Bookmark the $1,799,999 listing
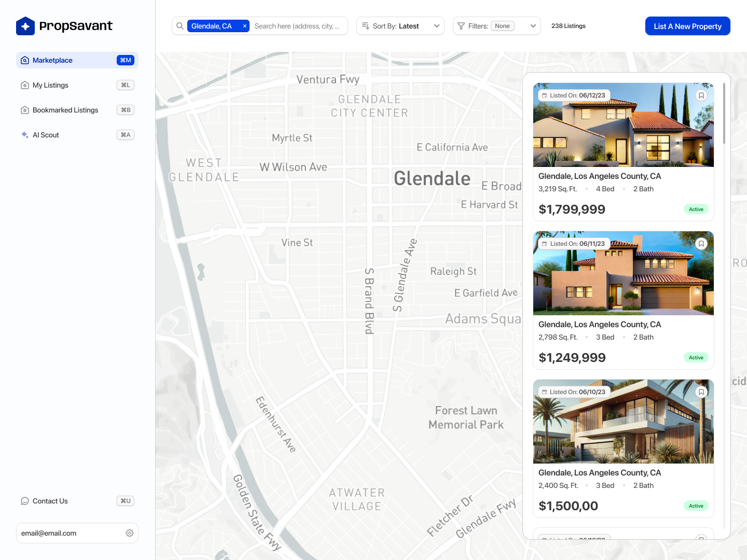 point(701,95)
